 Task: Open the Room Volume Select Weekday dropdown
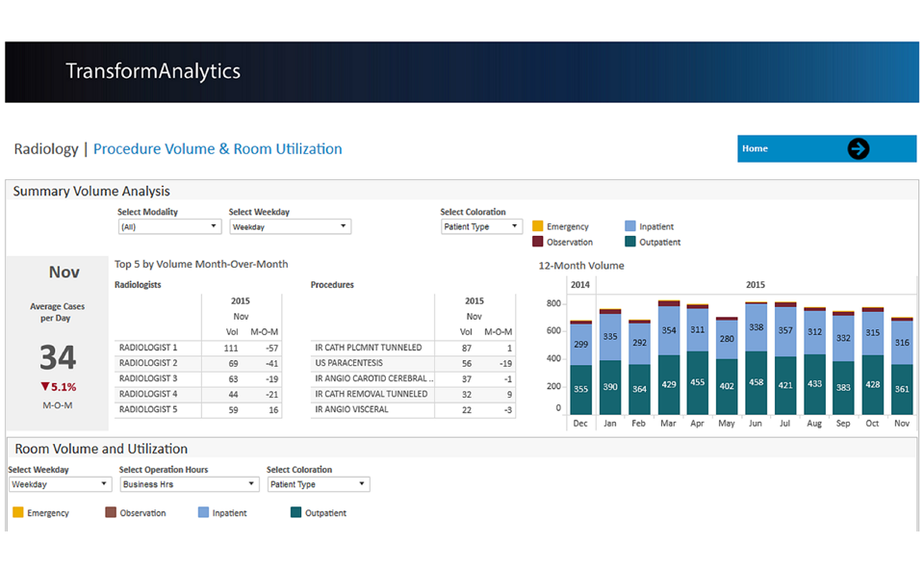(60, 484)
